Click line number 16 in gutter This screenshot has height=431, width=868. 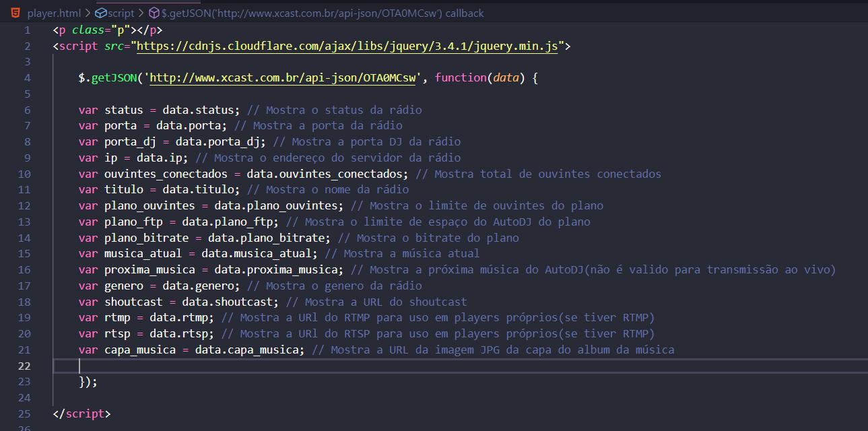click(x=24, y=269)
